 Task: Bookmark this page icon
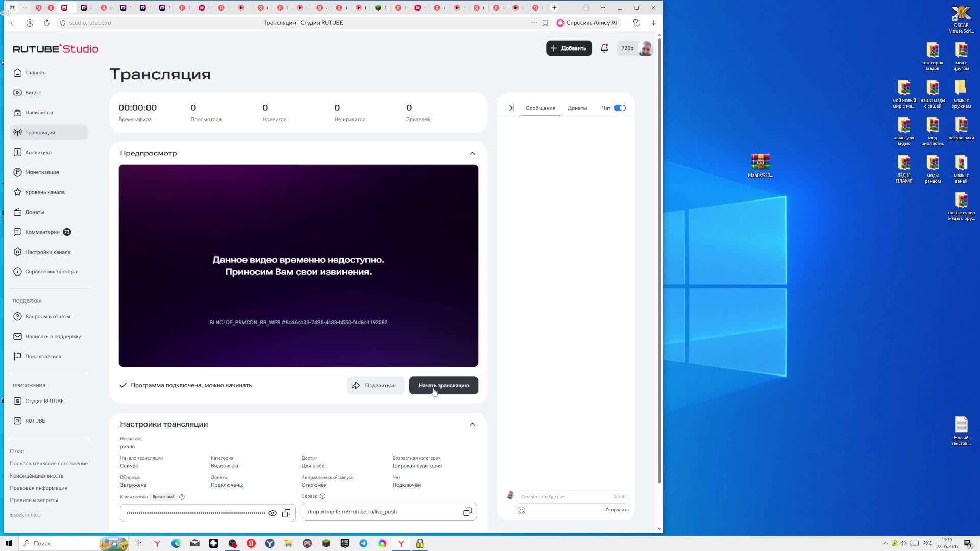tap(545, 23)
